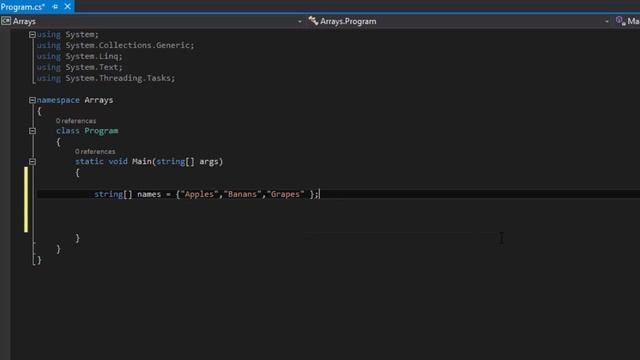Click the "Grapes" string literal
The height and width of the screenshot is (360, 640).
(285, 194)
